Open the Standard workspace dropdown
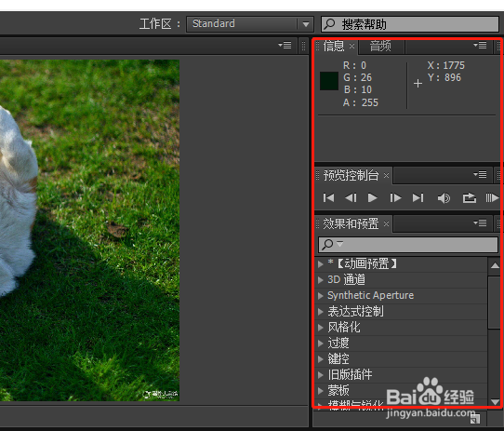Viewport: 504px width, 431px height. 250,24
